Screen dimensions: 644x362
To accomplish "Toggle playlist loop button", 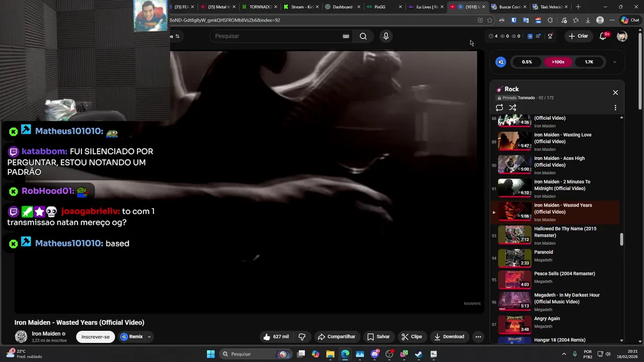I will [499, 108].
